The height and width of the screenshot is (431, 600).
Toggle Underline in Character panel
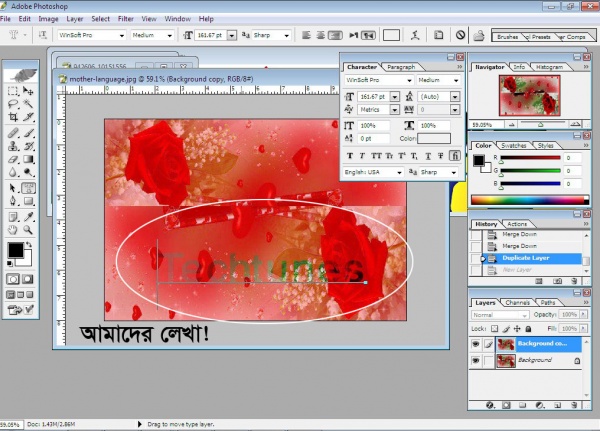click(x=428, y=156)
